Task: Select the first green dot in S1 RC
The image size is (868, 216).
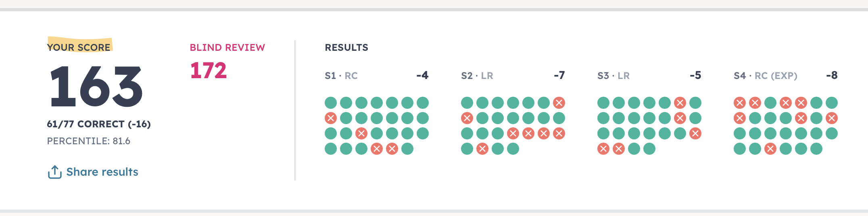Action: click(x=331, y=103)
